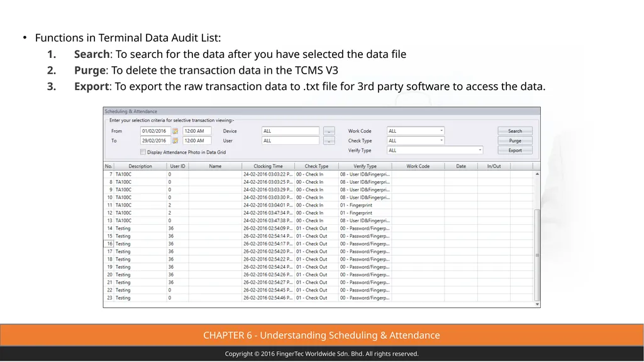
Task: Click the vertical scrollbar thumb
Action: [537, 255]
